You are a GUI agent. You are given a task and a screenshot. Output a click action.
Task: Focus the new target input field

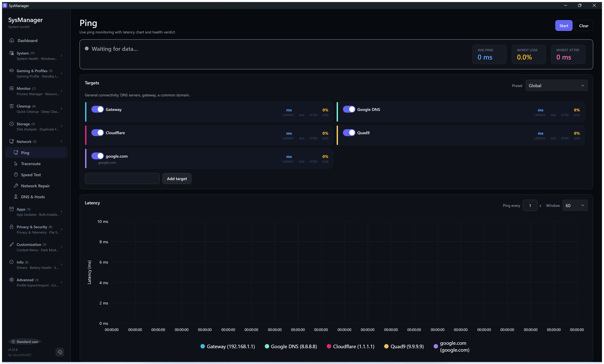coord(122,178)
